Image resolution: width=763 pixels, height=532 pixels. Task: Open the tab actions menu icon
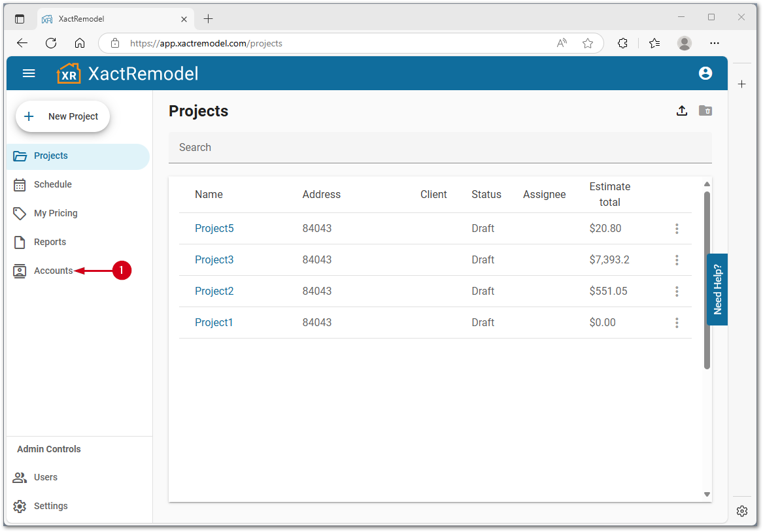coord(20,19)
